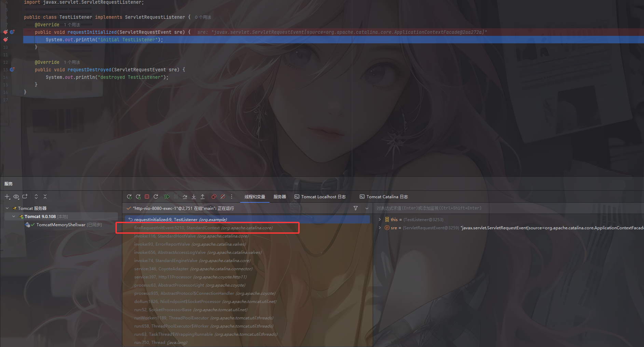Expand the 'sre' variable node

click(380, 228)
